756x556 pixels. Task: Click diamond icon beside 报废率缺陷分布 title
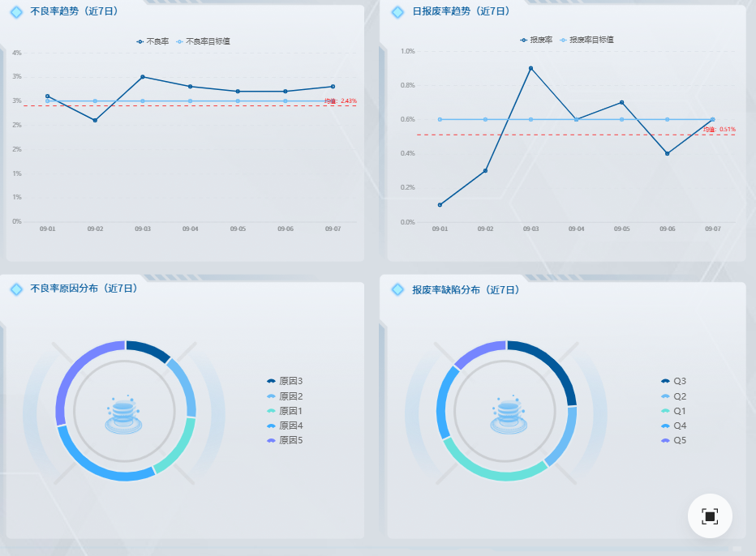[397, 289]
